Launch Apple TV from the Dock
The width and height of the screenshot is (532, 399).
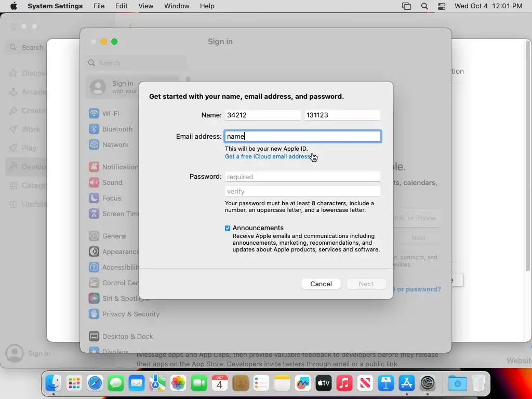(x=324, y=383)
